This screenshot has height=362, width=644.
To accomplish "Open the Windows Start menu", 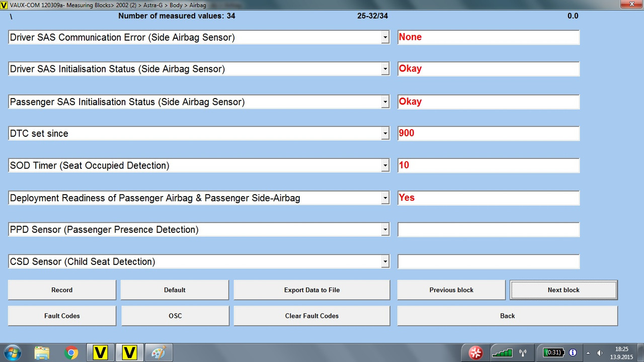I will [12, 353].
